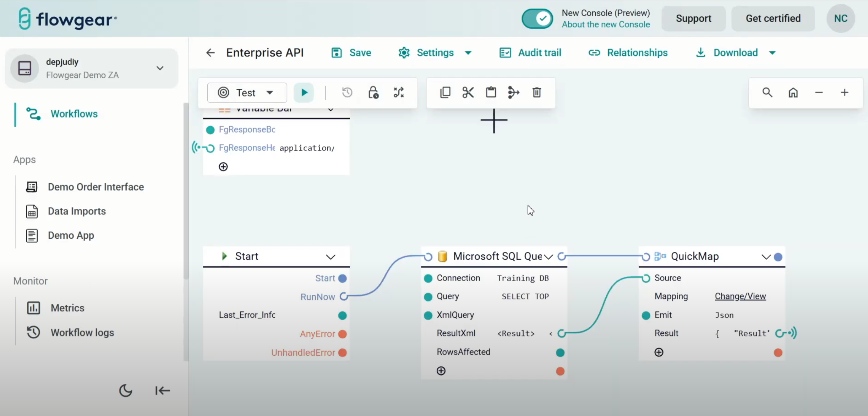Click the Emit value Json
Viewport: 868px width, 416px height.
tap(724, 315)
